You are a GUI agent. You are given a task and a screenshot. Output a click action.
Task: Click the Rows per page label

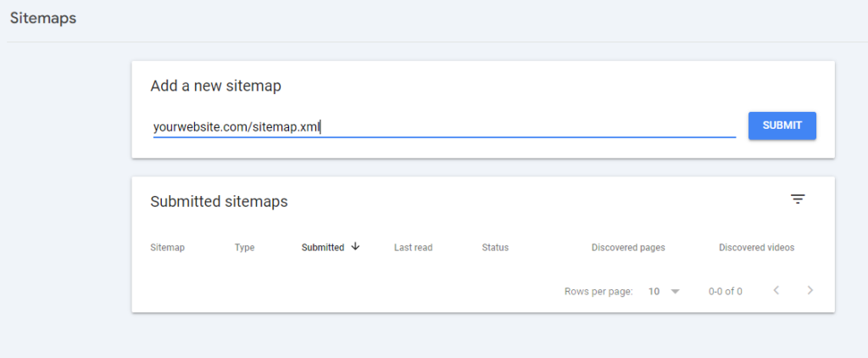(598, 291)
